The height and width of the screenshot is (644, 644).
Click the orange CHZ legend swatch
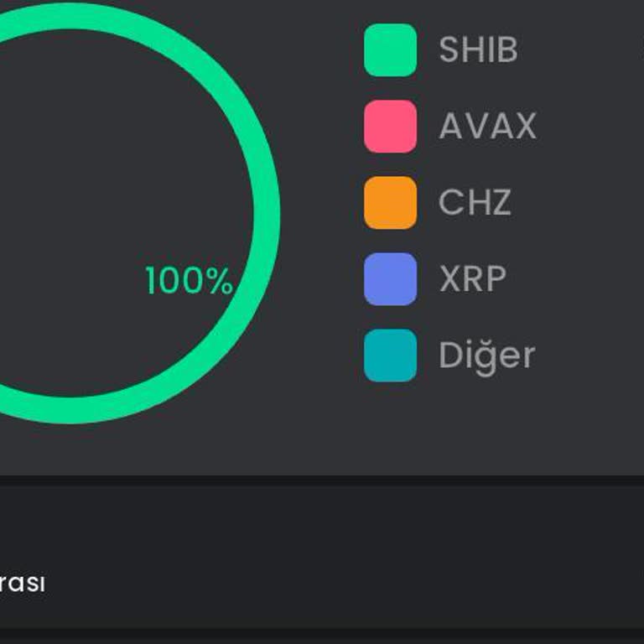390,203
